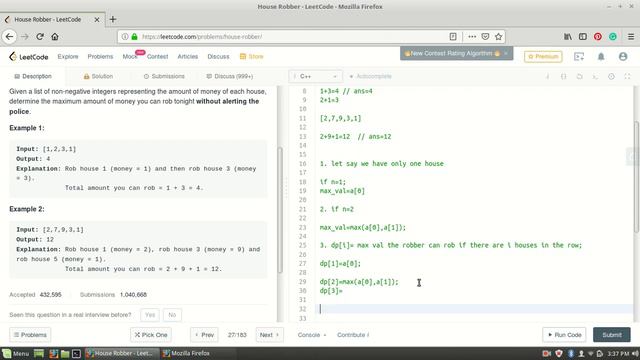Switch to the Description tab

click(33, 76)
